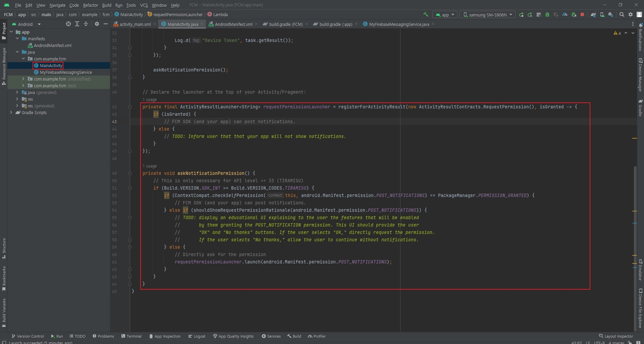Collapse the app module tree node

pyautogui.click(x=11, y=32)
